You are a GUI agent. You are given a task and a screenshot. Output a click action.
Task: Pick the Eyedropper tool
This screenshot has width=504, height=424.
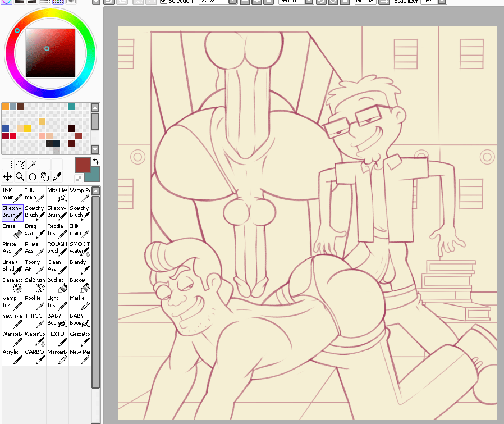tap(57, 176)
